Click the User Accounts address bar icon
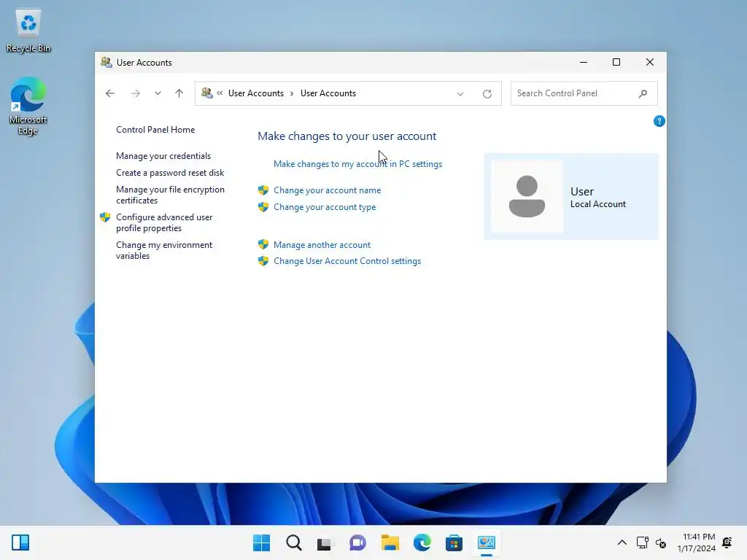This screenshot has width=747, height=560. [x=206, y=93]
